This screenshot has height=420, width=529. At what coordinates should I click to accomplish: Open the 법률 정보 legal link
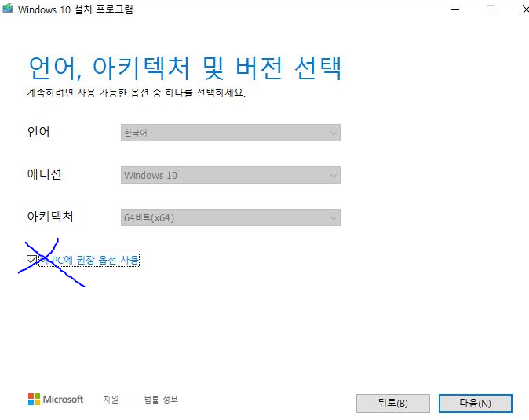coord(161,400)
